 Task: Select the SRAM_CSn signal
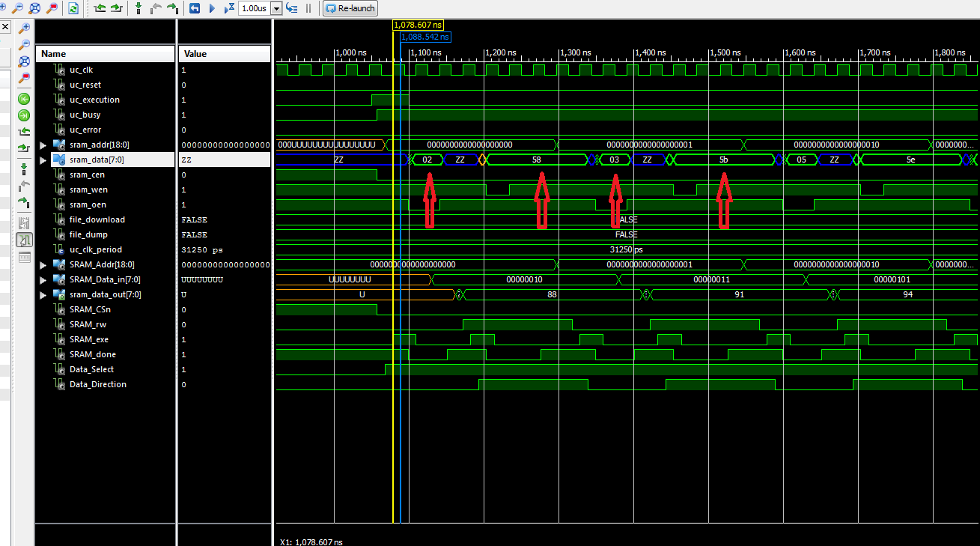pyautogui.click(x=90, y=309)
